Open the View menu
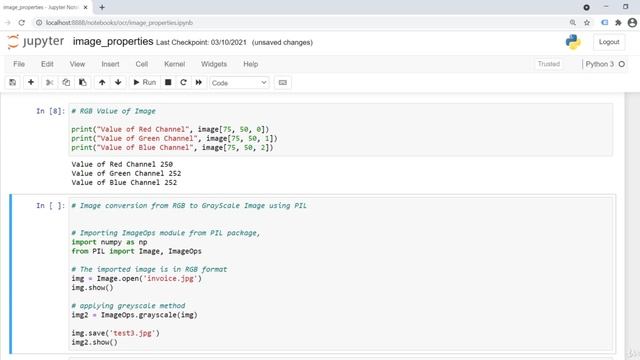 (x=77, y=64)
